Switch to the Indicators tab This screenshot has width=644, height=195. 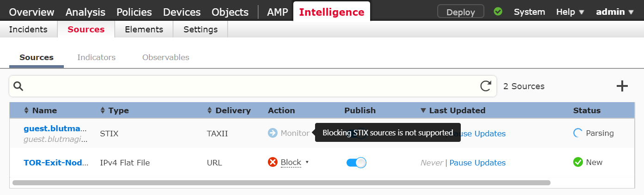(96, 57)
